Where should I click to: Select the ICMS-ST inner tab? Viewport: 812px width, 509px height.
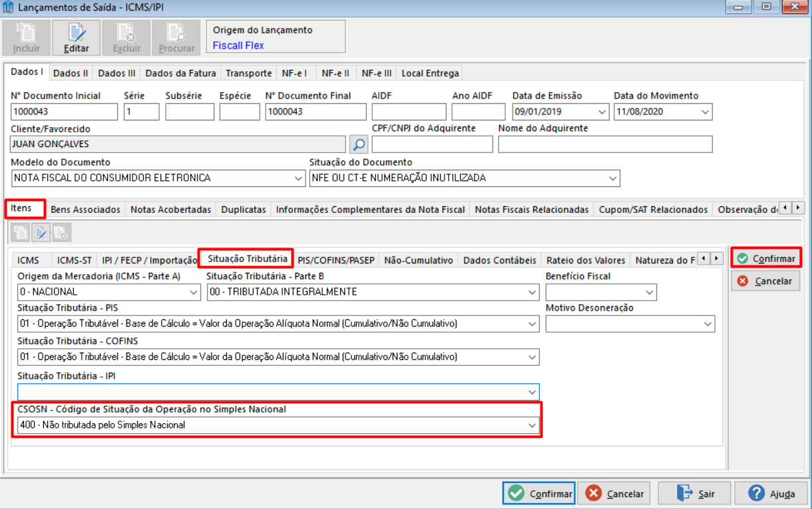pos(74,260)
